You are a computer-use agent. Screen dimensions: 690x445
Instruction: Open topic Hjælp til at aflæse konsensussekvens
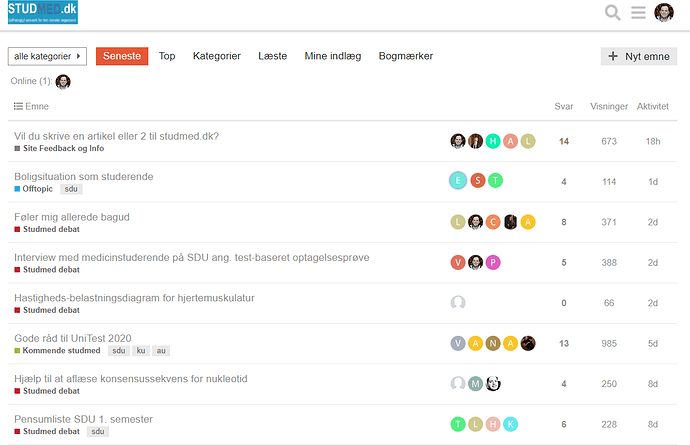131,379
